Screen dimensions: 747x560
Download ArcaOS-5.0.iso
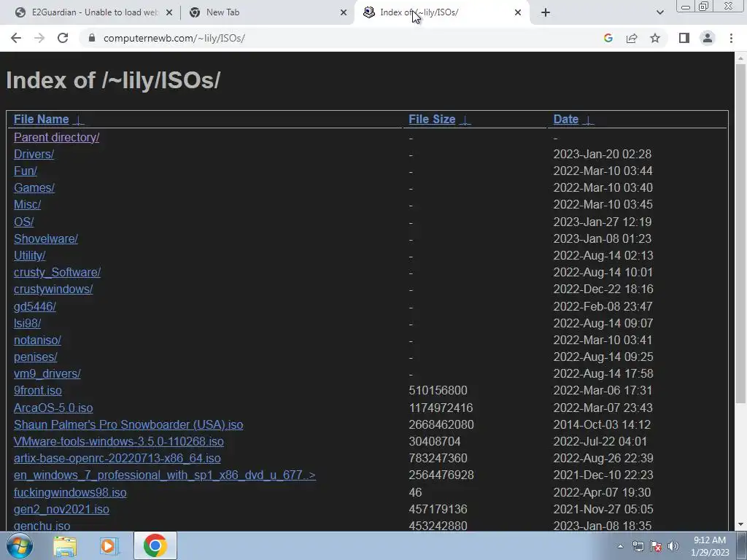pos(53,408)
